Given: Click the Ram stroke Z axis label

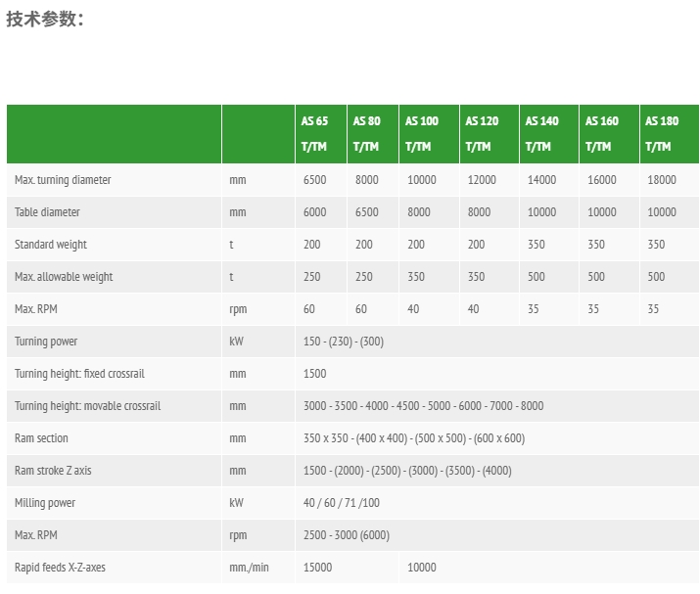Looking at the screenshot, I should point(53,471).
